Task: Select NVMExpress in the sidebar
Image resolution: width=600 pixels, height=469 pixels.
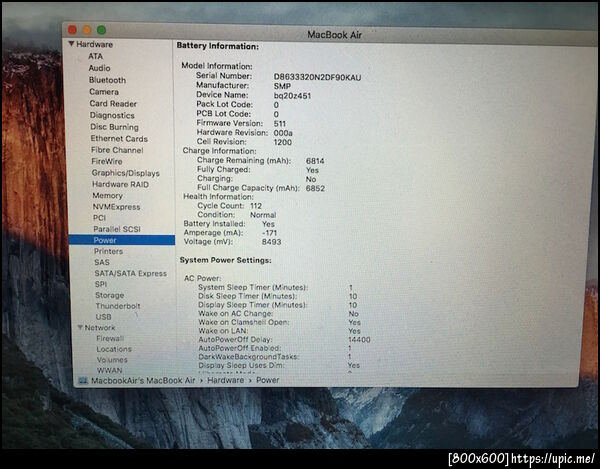Action: [x=117, y=207]
